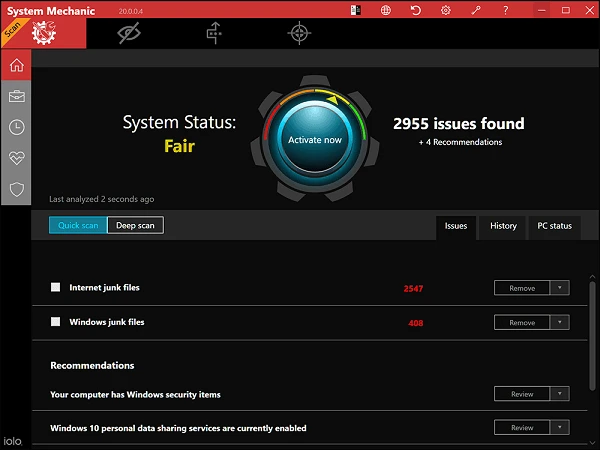Switch to the History tab
The width and height of the screenshot is (600, 450).
click(x=503, y=226)
